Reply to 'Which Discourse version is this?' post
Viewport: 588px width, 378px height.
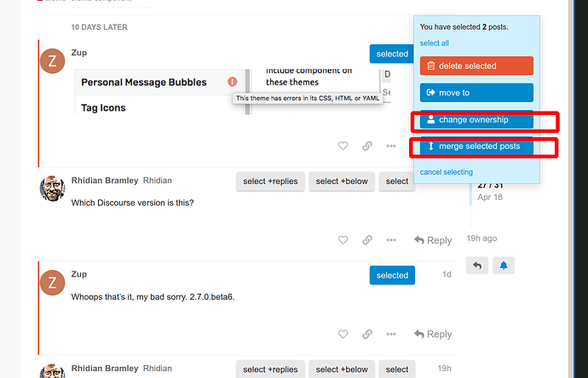(x=433, y=240)
